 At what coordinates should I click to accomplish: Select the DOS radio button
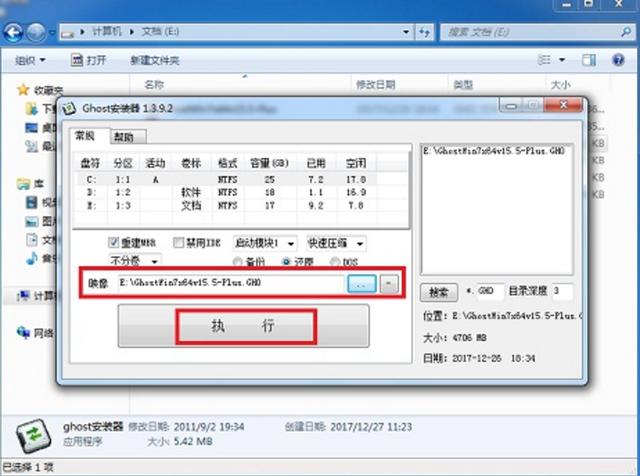(x=335, y=262)
